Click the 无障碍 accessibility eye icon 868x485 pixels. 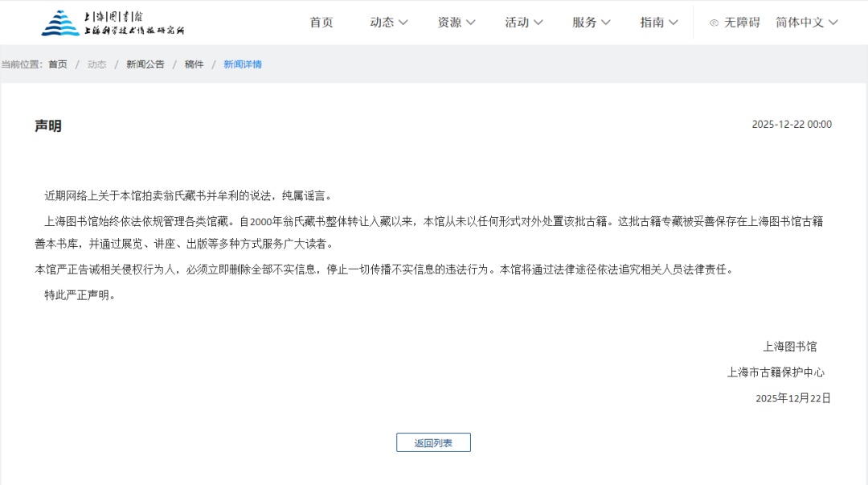[x=714, y=23]
